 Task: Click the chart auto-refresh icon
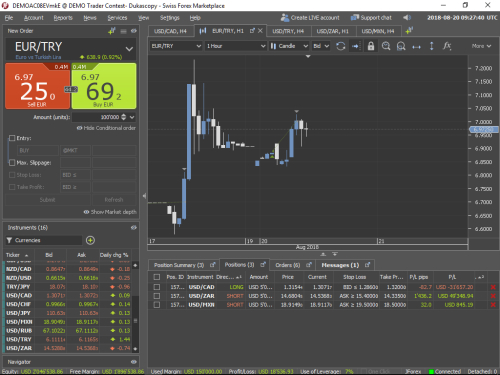(340, 46)
